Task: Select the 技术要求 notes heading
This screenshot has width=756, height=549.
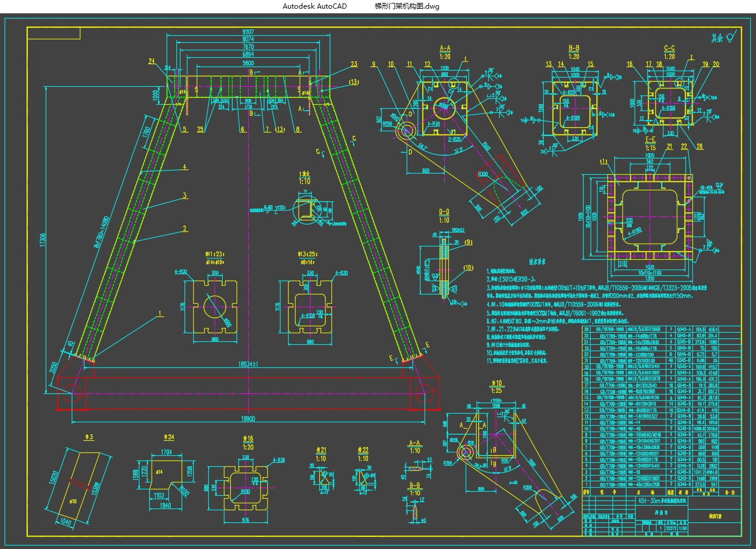Action: click(537, 261)
